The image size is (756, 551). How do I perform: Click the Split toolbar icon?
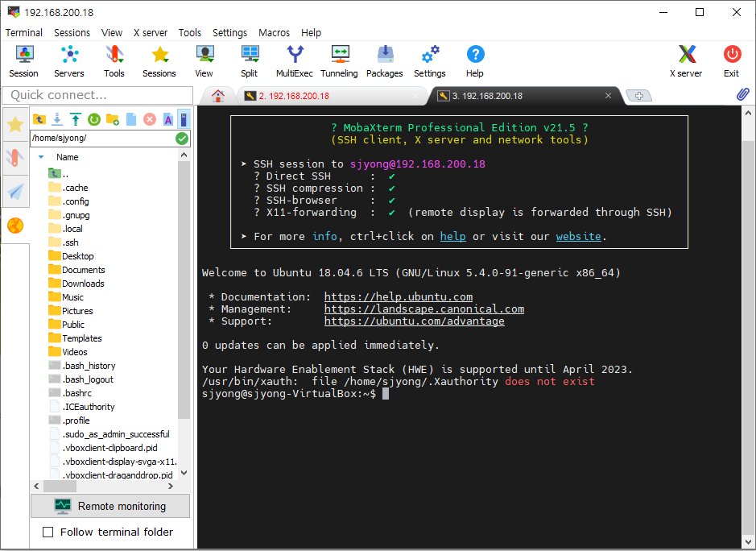point(250,61)
